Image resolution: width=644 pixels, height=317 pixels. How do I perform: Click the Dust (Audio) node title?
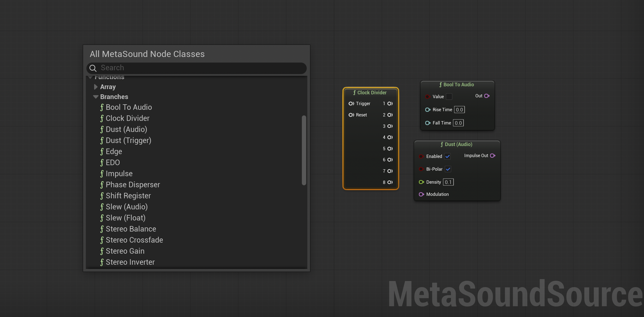pos(458,144)
